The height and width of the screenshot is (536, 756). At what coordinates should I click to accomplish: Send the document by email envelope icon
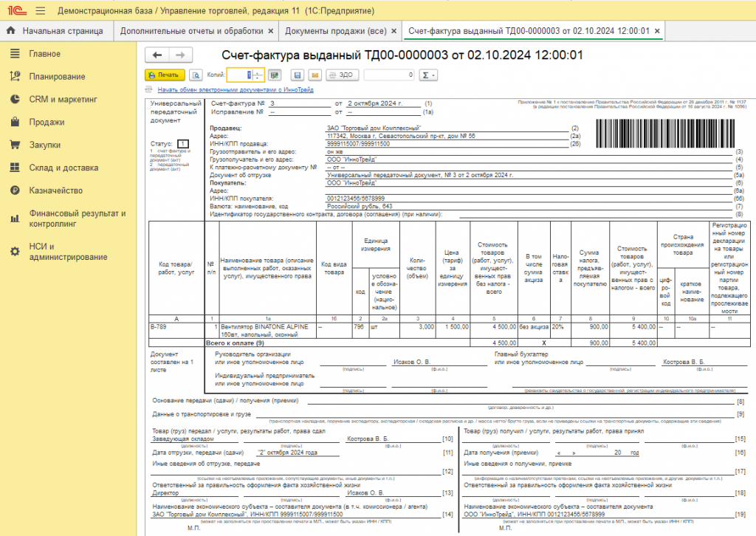click(x=315, y=75)
